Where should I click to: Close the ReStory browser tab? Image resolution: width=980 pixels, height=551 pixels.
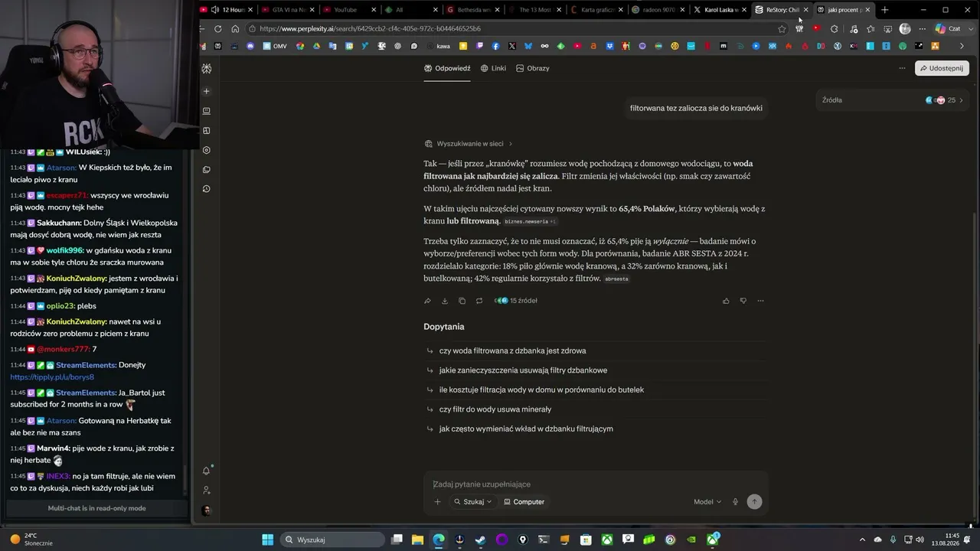coord(805,10)
